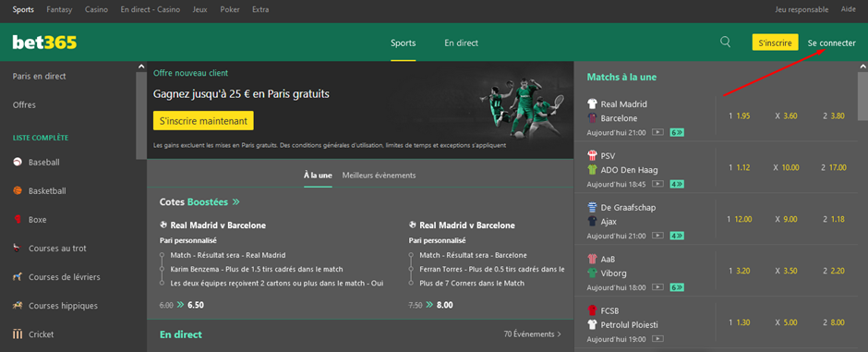Open Offres in sidebar

24,104
